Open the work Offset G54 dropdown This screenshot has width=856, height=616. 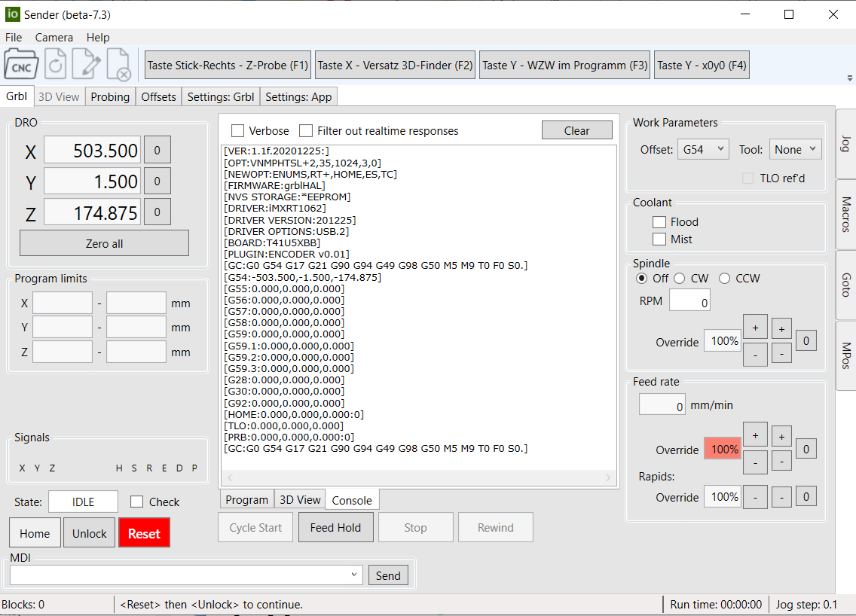[x=702, y=149]
